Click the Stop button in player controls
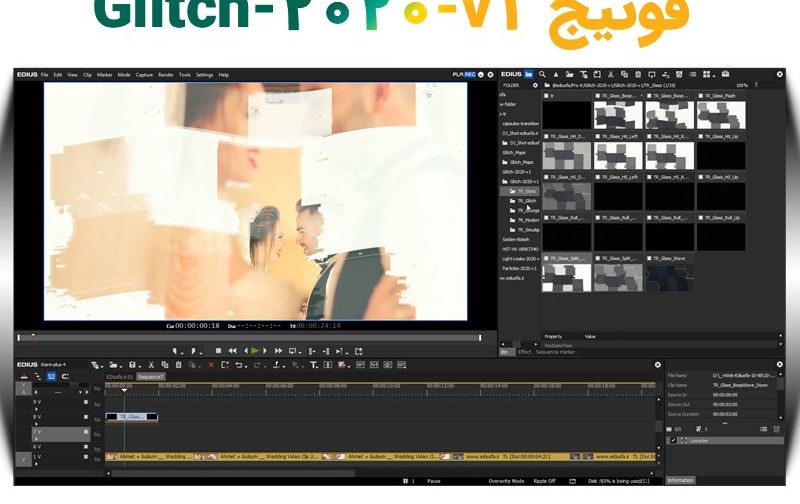 pos(218,351)
